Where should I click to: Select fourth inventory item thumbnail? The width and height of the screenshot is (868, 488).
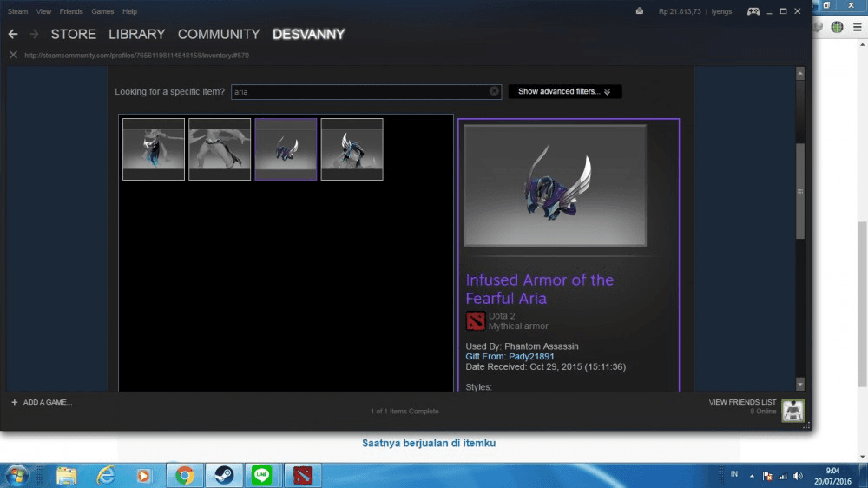(x=352, y=149)
